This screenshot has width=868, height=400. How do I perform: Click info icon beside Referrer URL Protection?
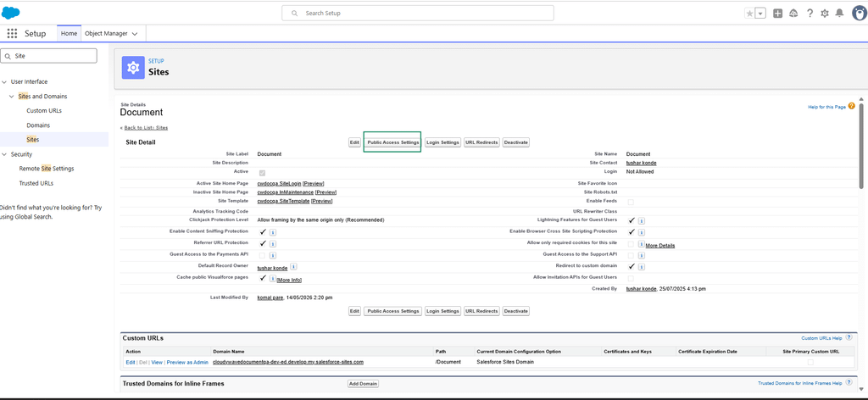[274, 243]
